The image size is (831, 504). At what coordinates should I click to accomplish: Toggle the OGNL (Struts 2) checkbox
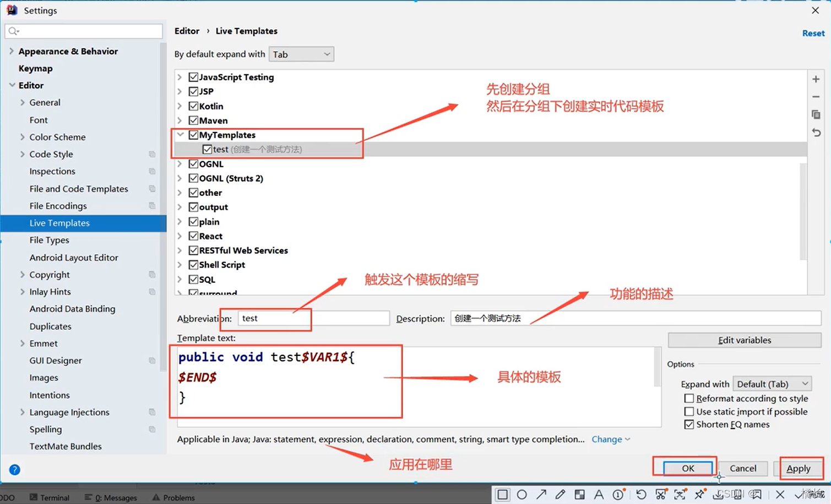pyautogui.click(x=193, y=178)
